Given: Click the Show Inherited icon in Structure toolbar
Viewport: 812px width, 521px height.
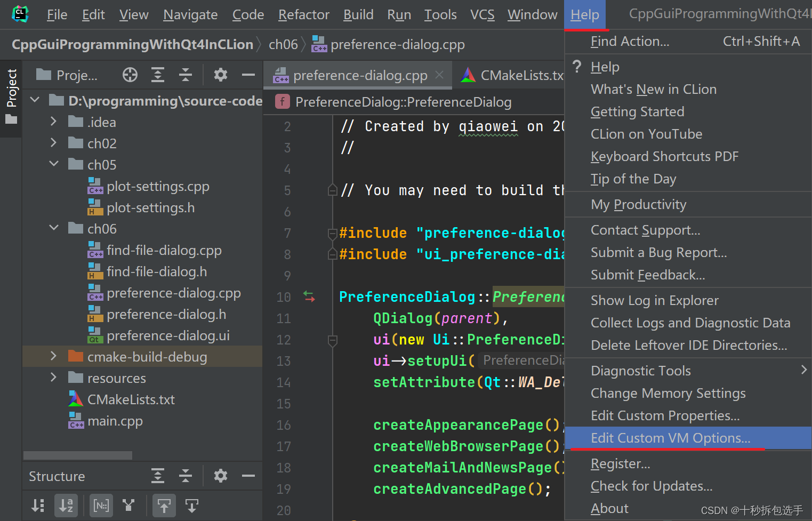Looking at the screenshot, I should pyautogui.click(x=128, y=505).
